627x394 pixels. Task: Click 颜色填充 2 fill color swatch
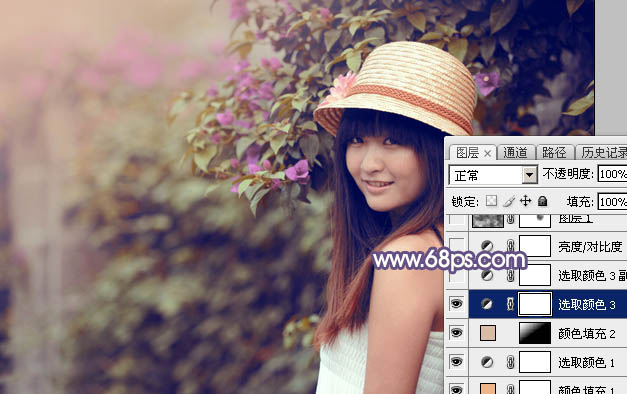pyautogui.click(x=488, y=333)
